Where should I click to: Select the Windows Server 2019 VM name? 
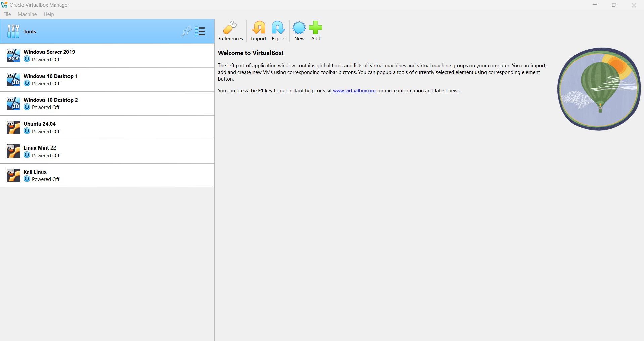[49, 52]
